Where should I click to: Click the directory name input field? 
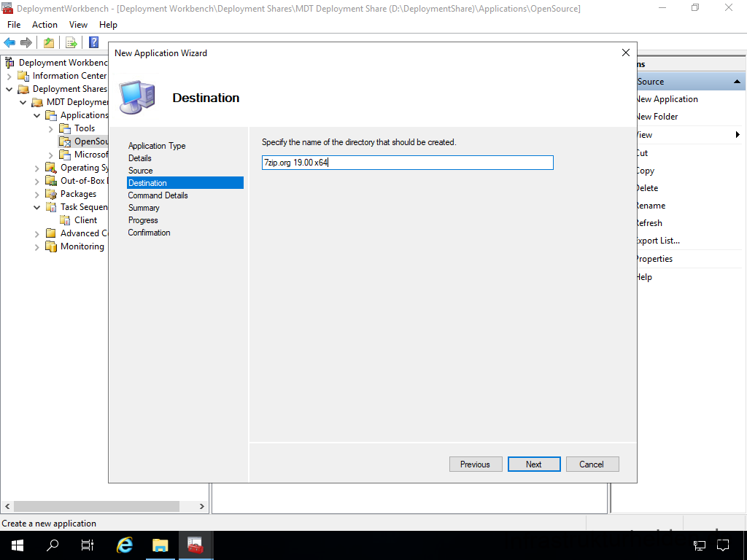[x=407, y=163]
